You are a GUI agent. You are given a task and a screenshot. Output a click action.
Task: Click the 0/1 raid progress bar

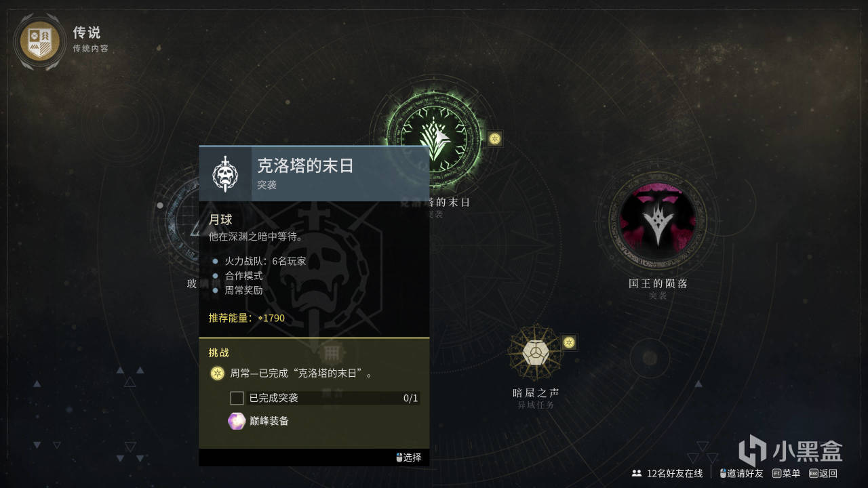click(x=325, y=398)
